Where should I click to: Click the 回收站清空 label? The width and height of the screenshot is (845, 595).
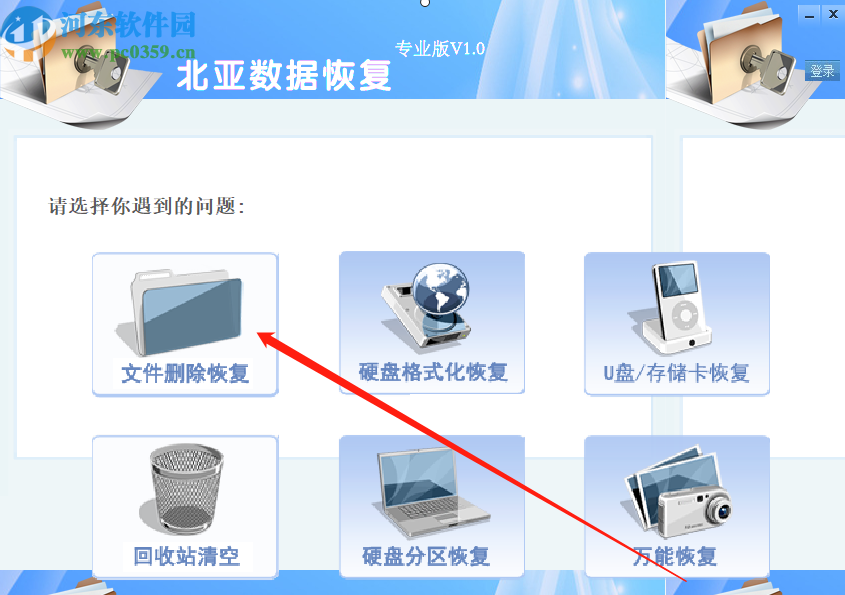point(186,556)
